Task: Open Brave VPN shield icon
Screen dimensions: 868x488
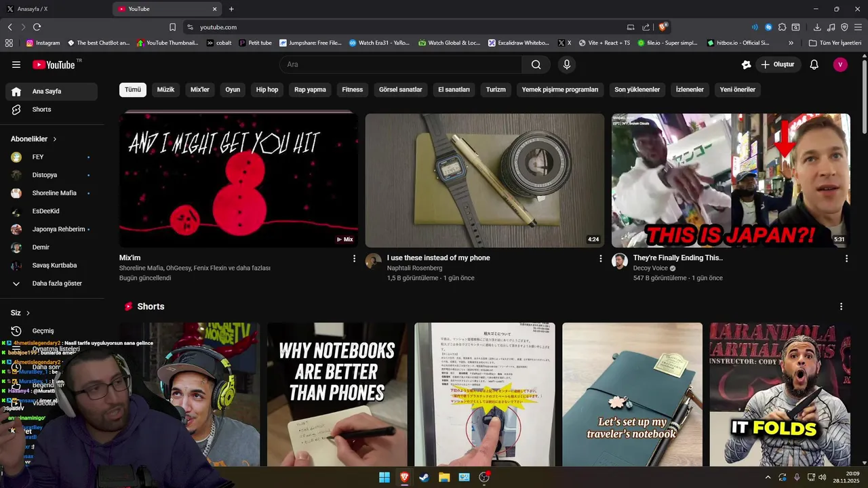Action: (844, 27)
